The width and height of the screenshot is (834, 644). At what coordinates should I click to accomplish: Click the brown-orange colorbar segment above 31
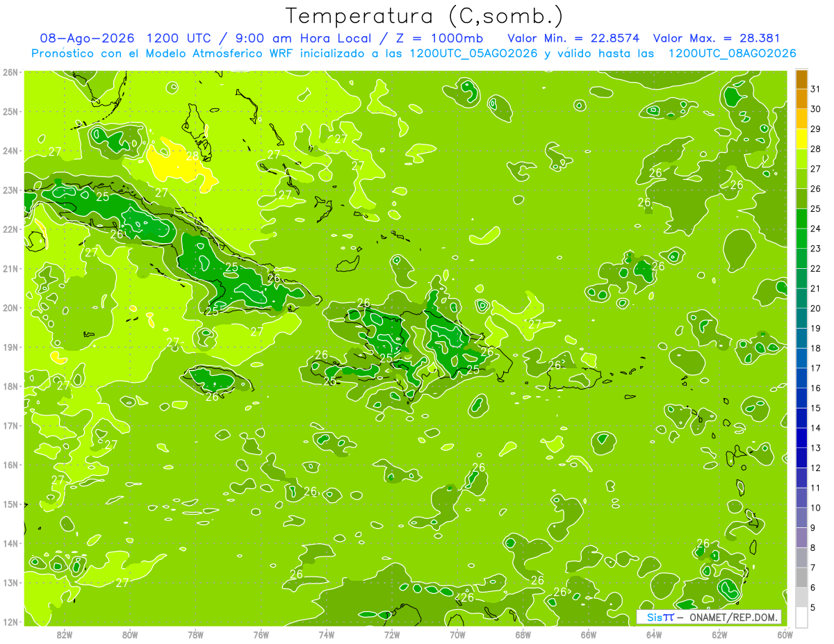point(801,79)
